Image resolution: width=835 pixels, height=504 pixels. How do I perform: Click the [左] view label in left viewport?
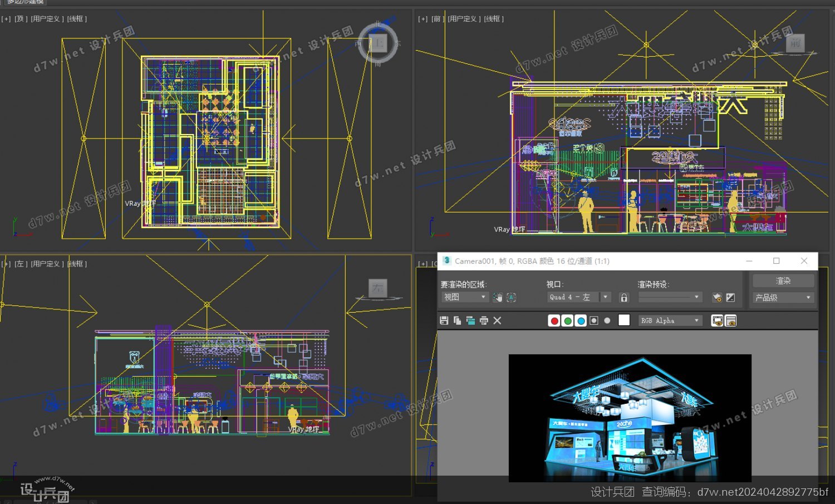point(21,264)
